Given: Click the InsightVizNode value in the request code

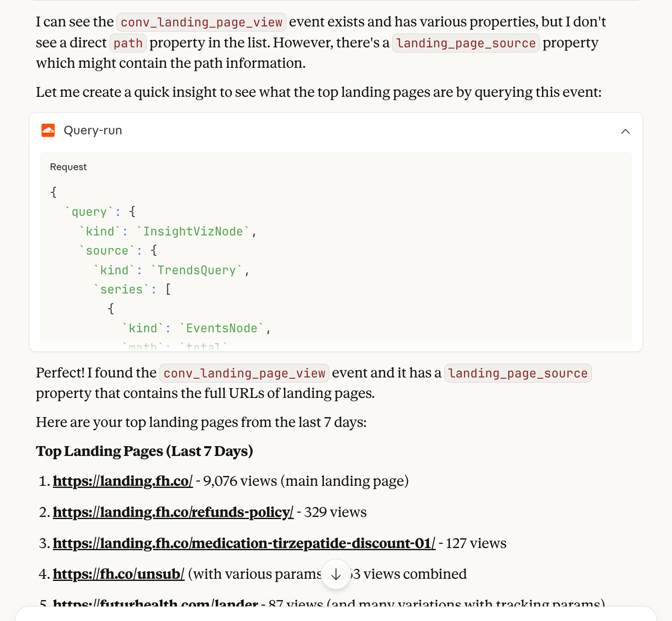Looking at the screenshot, I should [x=193, y=232].
